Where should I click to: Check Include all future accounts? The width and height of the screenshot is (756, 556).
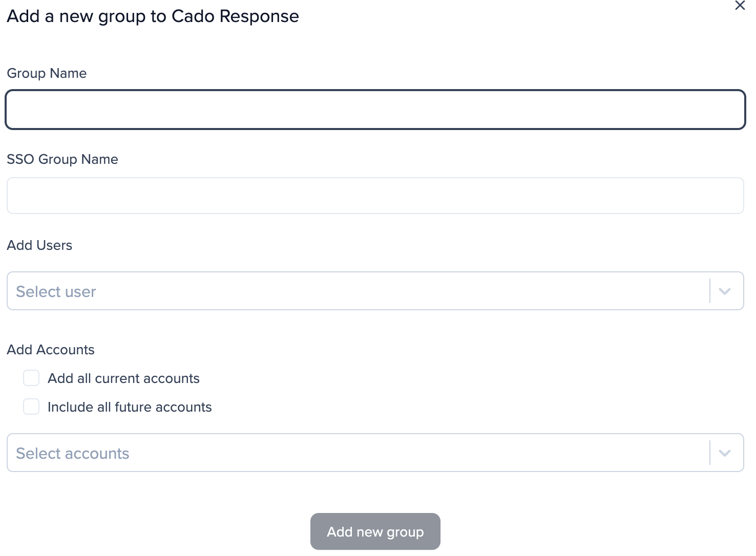point(31,407)
